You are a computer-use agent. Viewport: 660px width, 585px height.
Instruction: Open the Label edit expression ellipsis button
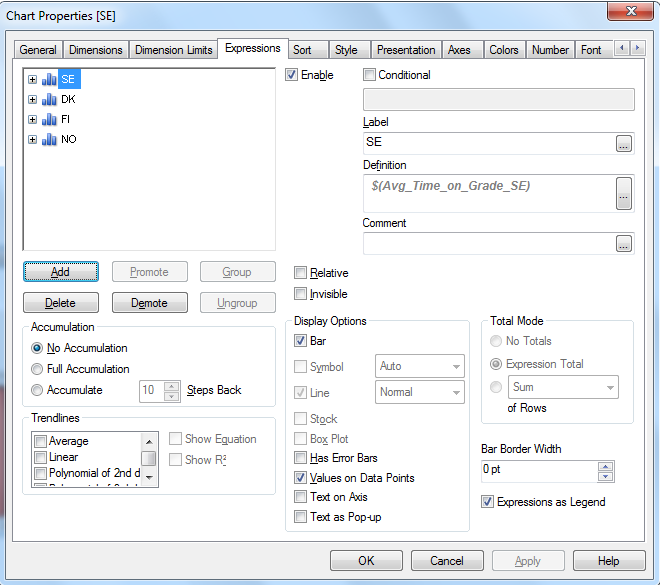pos(624,143)
